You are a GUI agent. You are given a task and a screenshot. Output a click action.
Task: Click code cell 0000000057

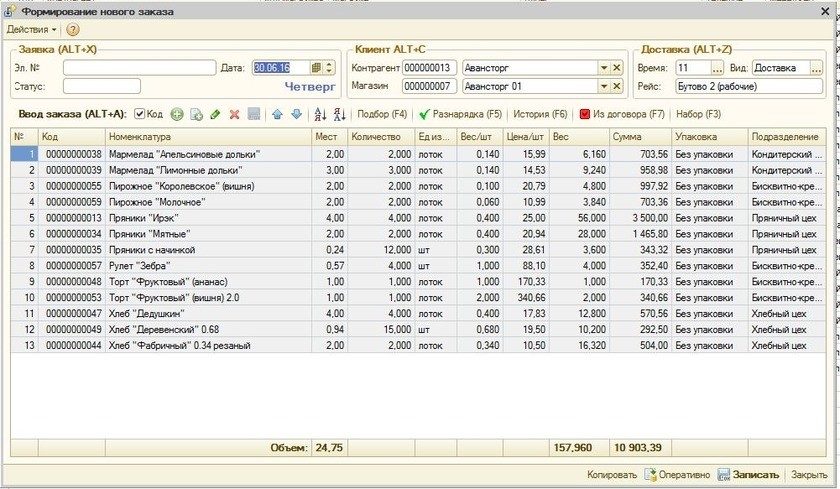[x=72, y=266]
